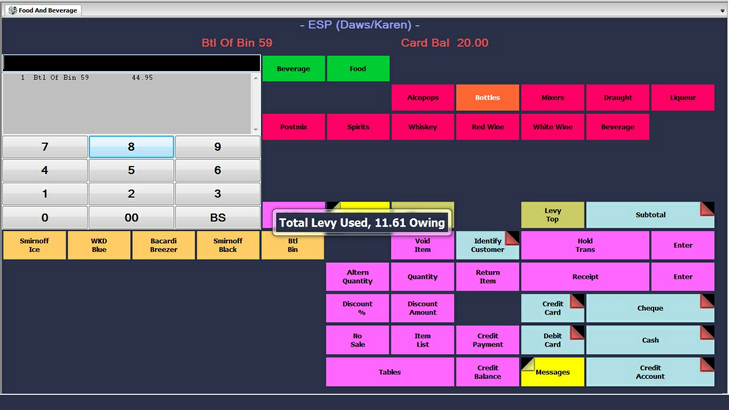Click the Levy Top button
Screen dimensions: 729x410
click(x=552, y=215)
